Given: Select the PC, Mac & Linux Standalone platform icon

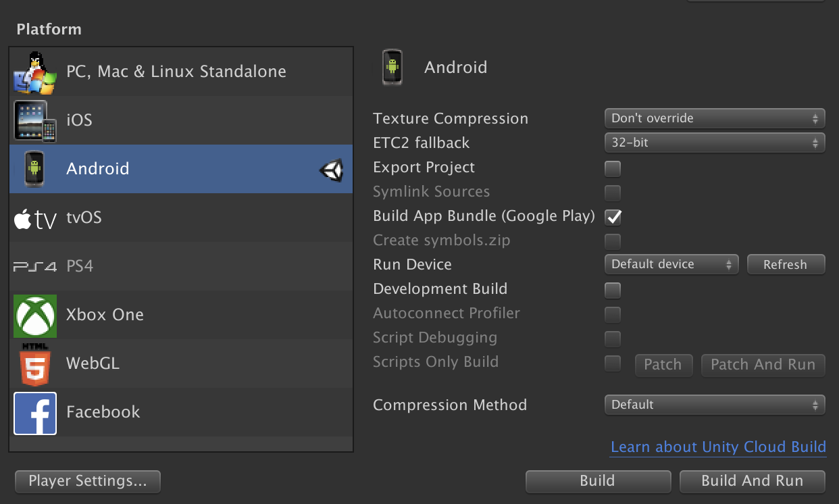Looking at the screenshot, I should point(34,70).
